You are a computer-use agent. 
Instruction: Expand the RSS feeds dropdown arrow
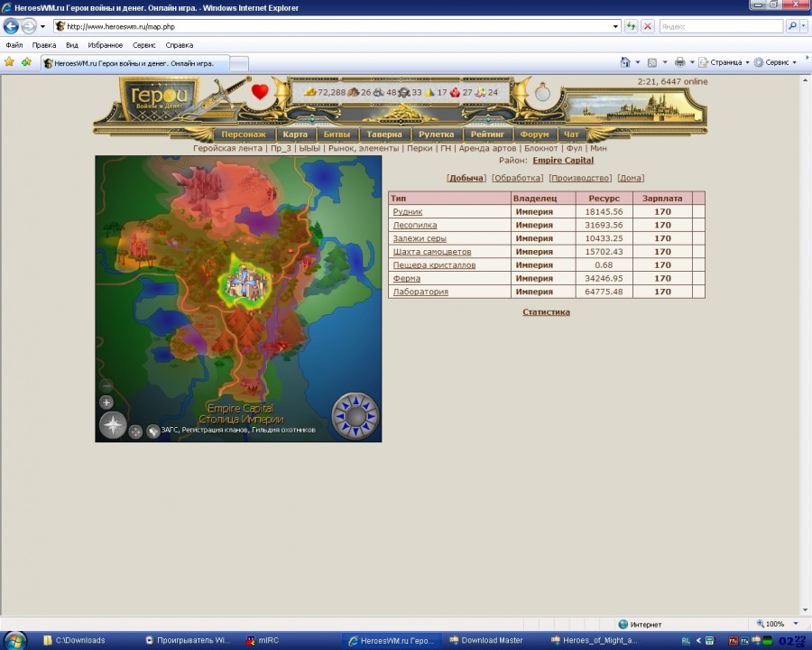(x=665, y=62)
